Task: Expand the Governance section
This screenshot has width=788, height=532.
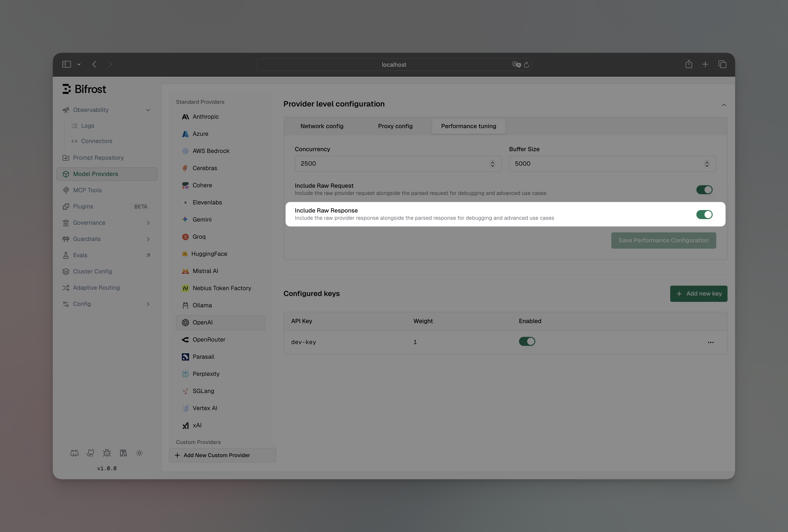Action: tap(148, 222)
